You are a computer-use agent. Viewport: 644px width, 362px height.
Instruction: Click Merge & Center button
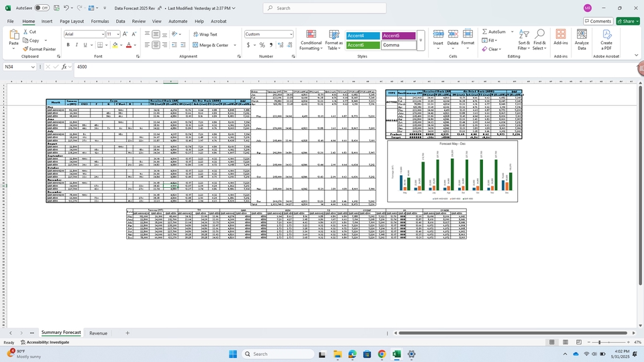(x=210, y=45)
